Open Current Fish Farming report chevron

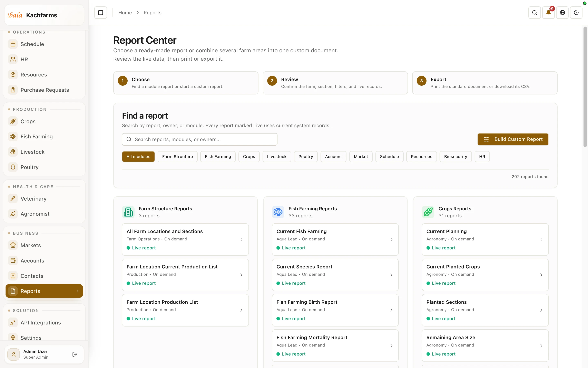[x=391, y=239]
